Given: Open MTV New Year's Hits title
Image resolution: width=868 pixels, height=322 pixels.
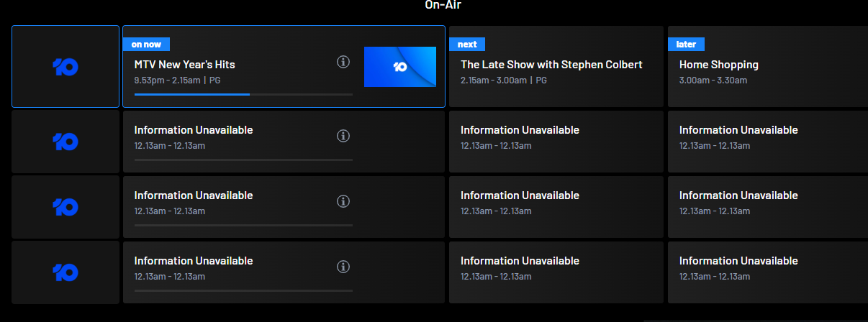Looking at the screenshot, I should point(185,65).
